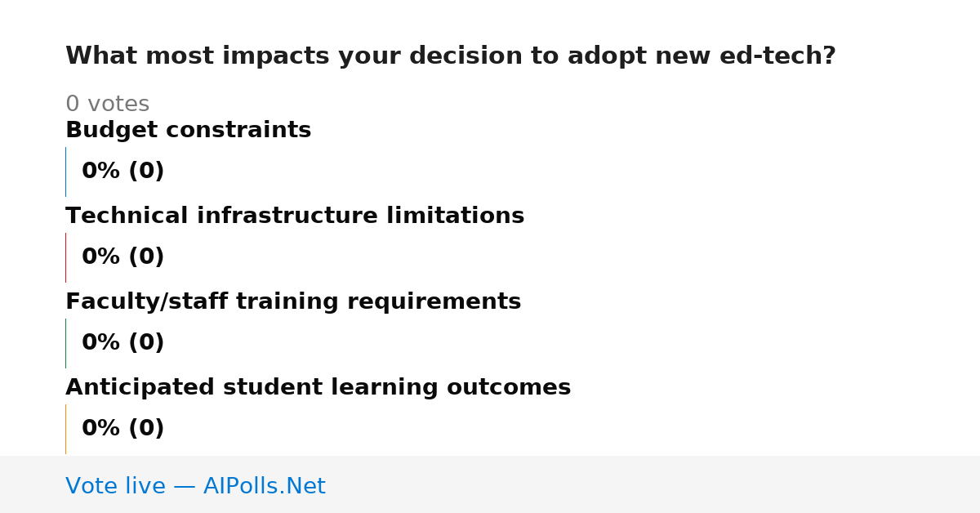Click the blue Budget constraints result bar
This screenshot has width=980, height=513.
click(65, 172)
